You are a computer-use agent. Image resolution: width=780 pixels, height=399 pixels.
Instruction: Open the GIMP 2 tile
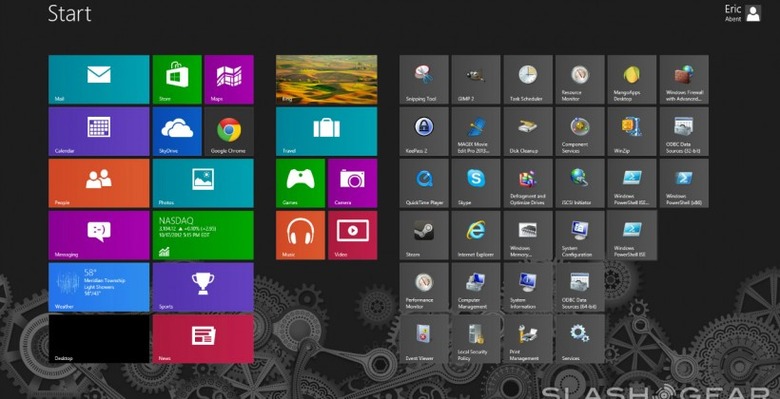(476, 80)
